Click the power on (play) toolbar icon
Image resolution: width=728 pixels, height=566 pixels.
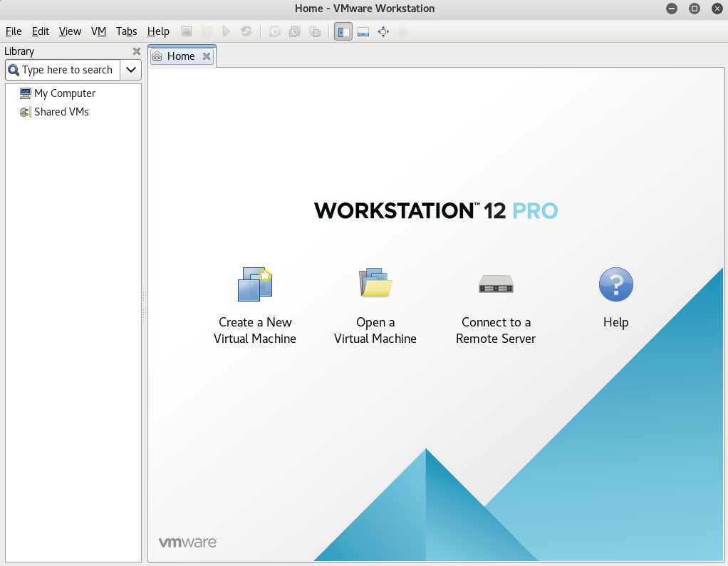226,31
